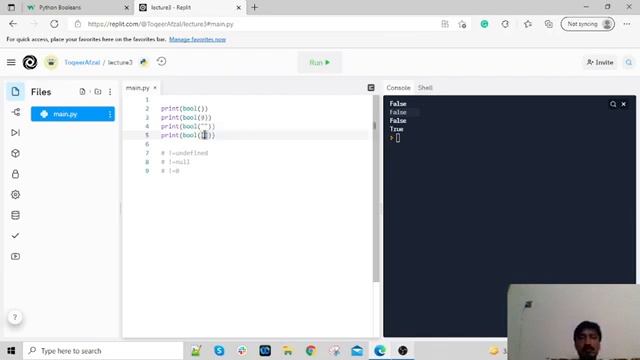Open Skype from the taskbar

tap(219, 351)
